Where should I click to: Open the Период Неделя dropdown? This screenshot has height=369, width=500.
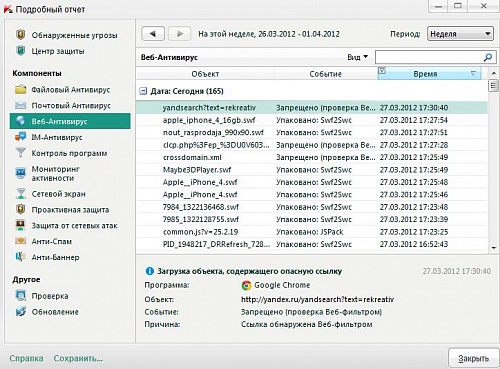[460, 34]
